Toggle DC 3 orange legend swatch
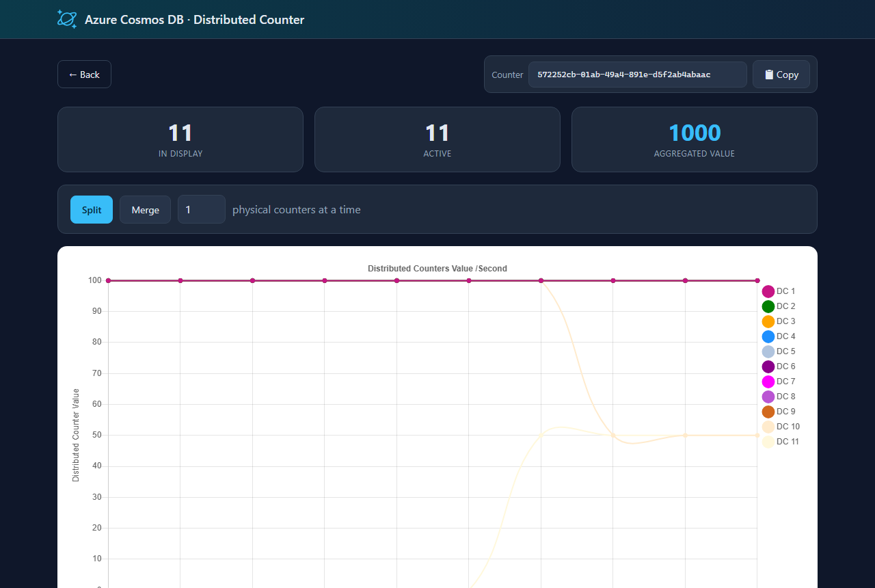Image resolution: width=875 pixels, height=588 pixels. tap(768, 321)
